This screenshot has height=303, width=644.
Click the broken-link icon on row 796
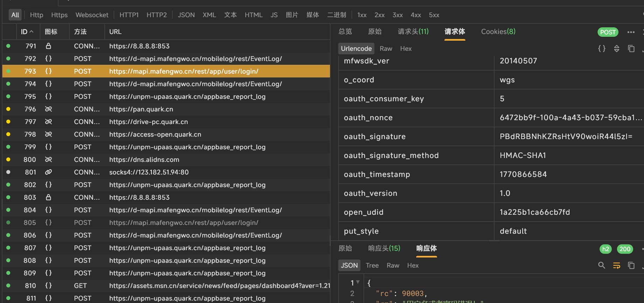[48, 109]
